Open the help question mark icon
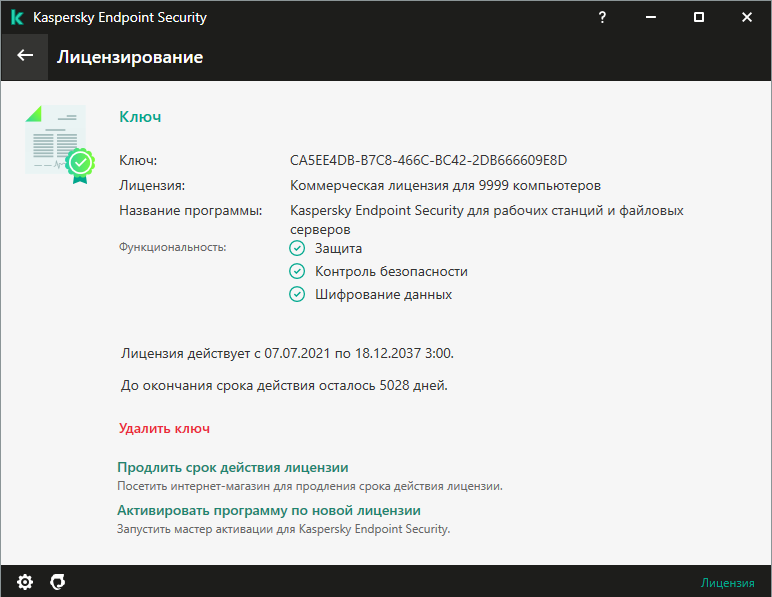The height and width of the screenshot is (597, 772). coord(602,17)
